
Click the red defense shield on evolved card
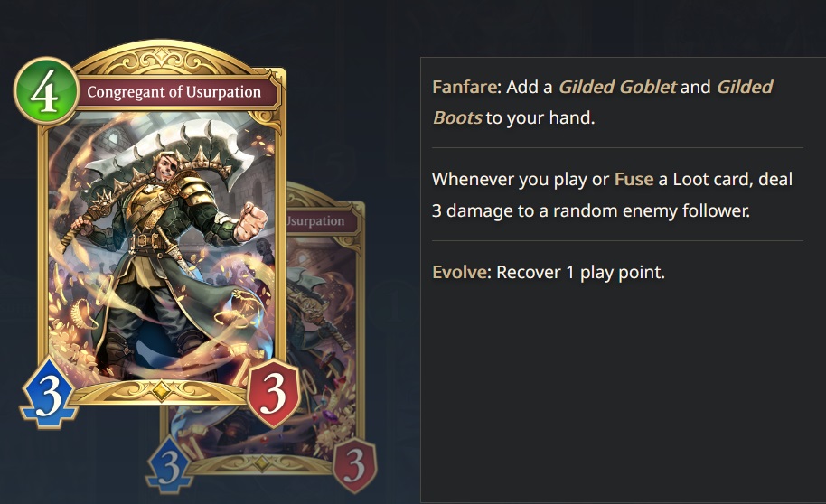pyautogui.click(x=355, y=465)
